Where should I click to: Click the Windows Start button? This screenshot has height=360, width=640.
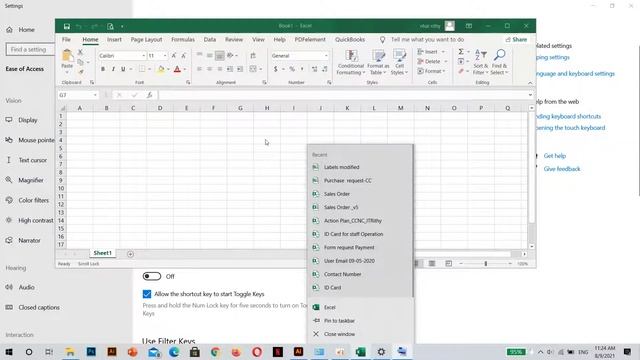[9, 351]
